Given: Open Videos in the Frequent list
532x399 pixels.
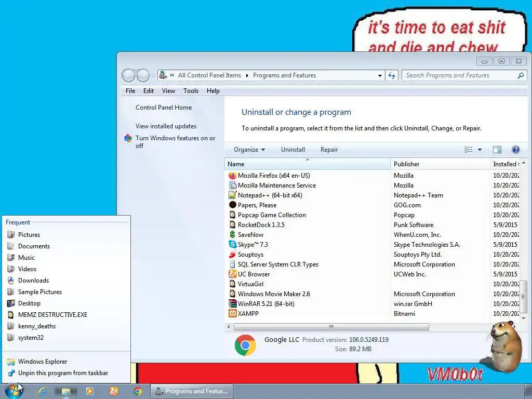Looking at the screenshot, I should click(66, 269).
